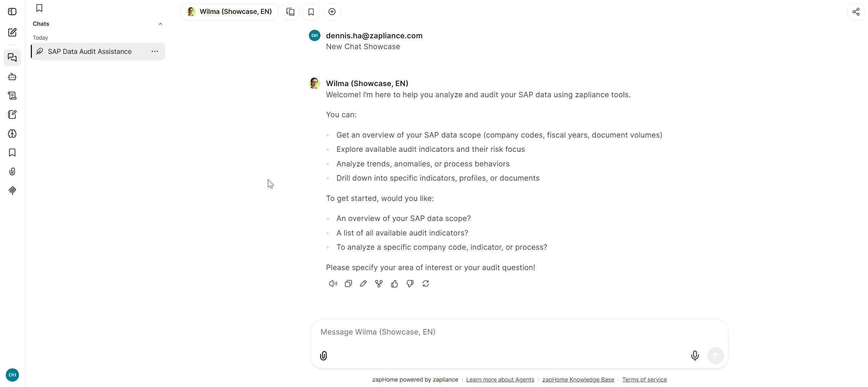Viewport: 868px width, 387px height.
Task: Click the copy chat icon in header
Action: click(291, 12)
